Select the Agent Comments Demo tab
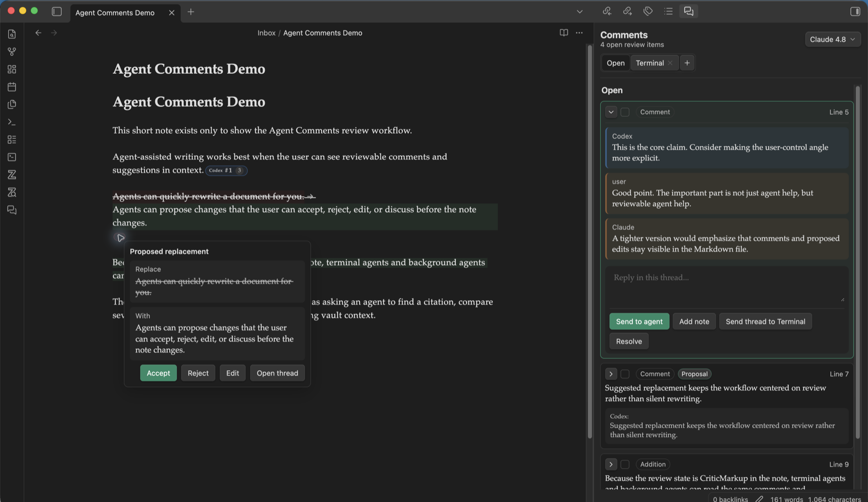Image resolution: width=868 pixels, height=502 pixels. pos(115,13)
